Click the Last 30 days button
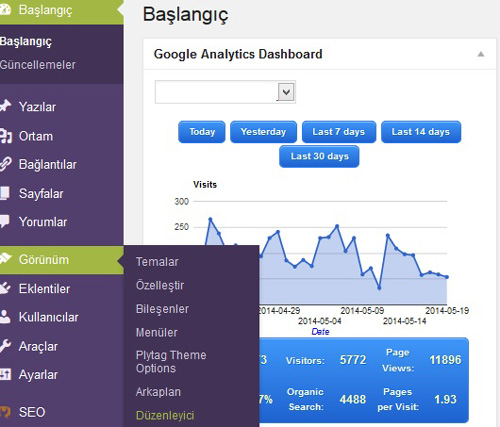This screenshot has height=427, width=500. point(319,156)
